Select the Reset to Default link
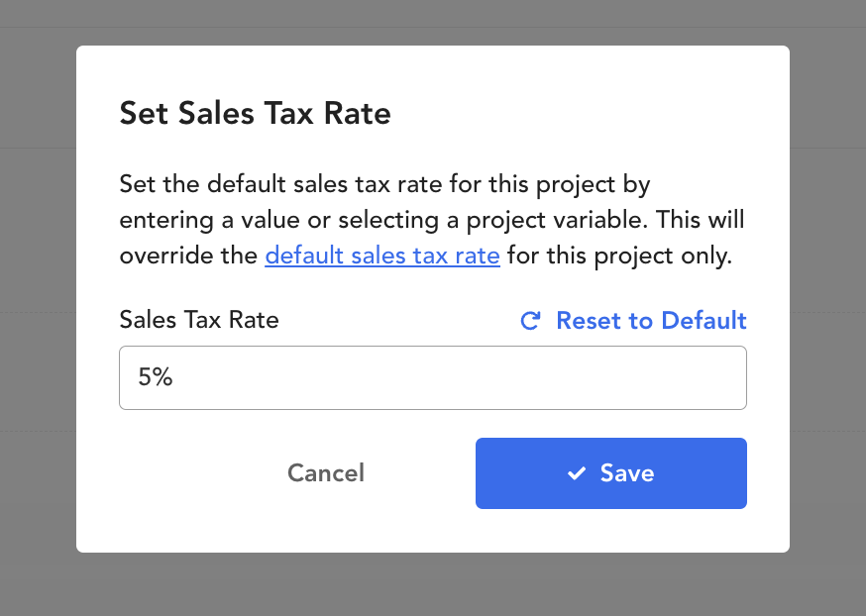 pyautogui.click(x=633, y=321)
